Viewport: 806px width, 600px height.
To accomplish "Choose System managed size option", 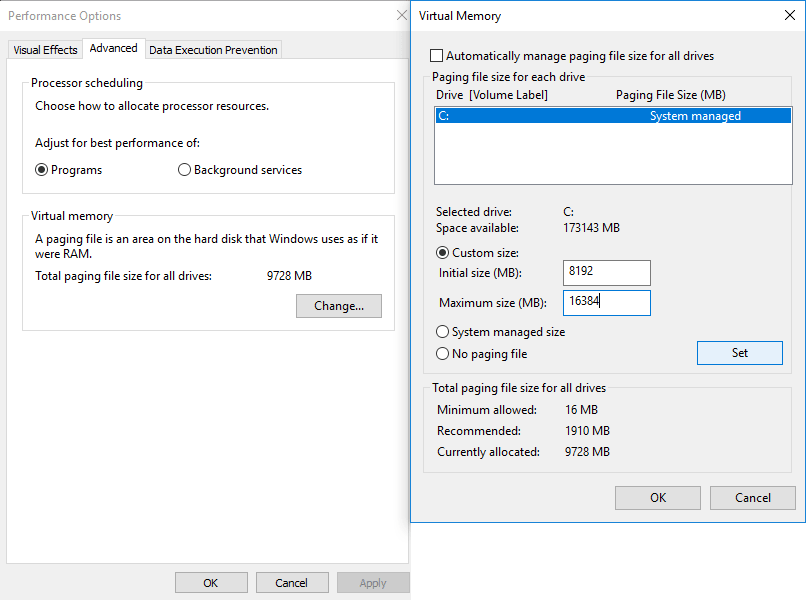I will (x=443, y=332).
